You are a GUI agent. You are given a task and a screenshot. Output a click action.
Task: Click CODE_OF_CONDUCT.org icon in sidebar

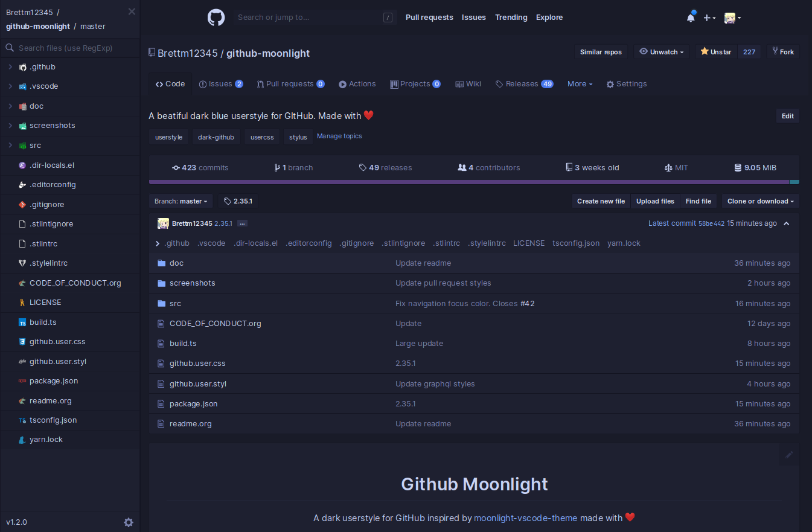point(22,283)
